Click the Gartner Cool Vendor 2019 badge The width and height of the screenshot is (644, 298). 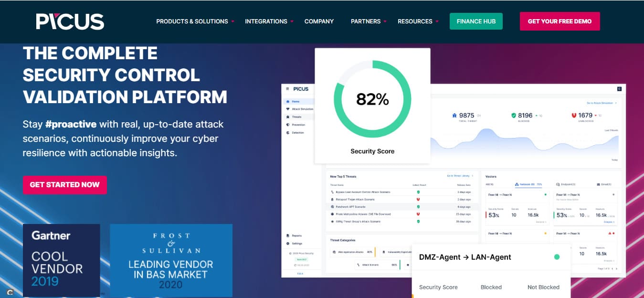click(x=62, y=260)
